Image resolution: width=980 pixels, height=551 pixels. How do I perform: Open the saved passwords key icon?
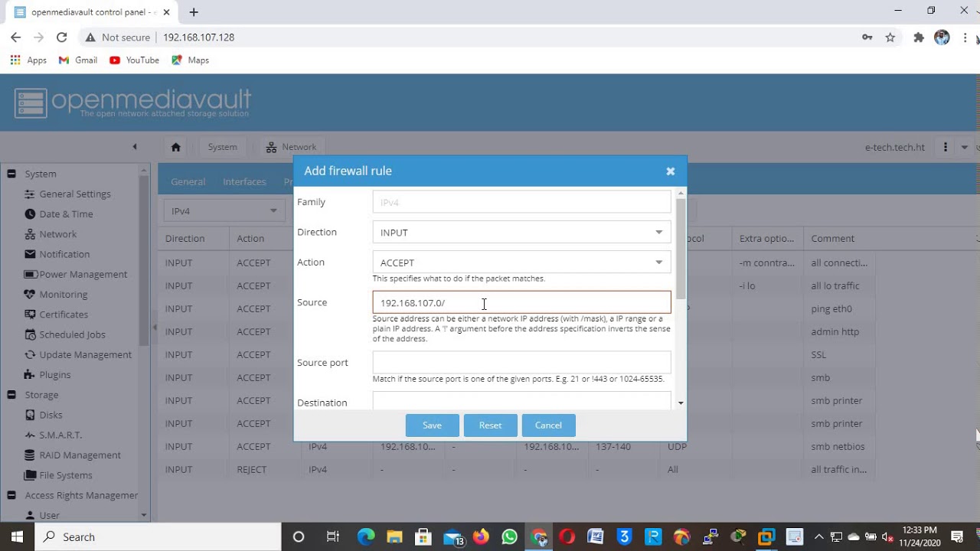coord(867,37)
